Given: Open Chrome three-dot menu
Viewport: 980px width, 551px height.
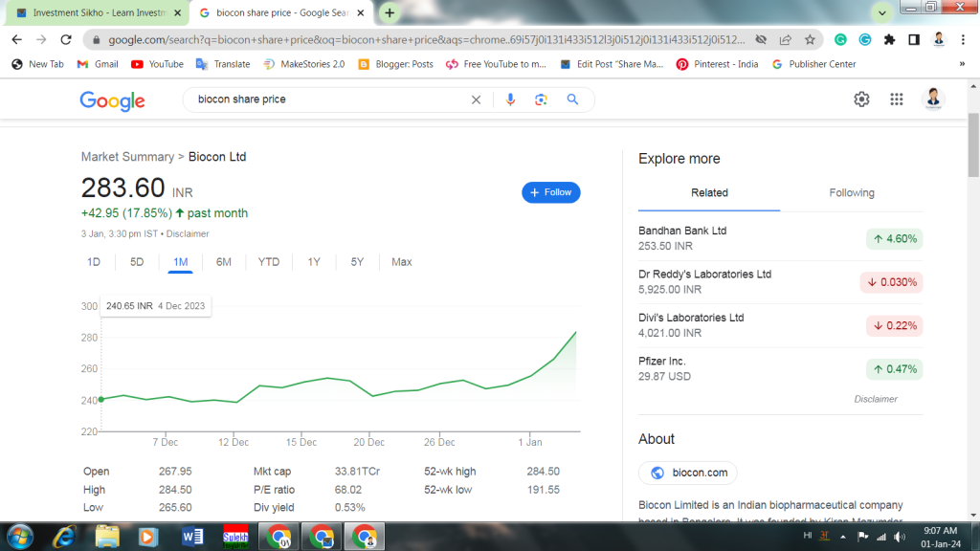Looking at the screenshot, I should (963, 39).
